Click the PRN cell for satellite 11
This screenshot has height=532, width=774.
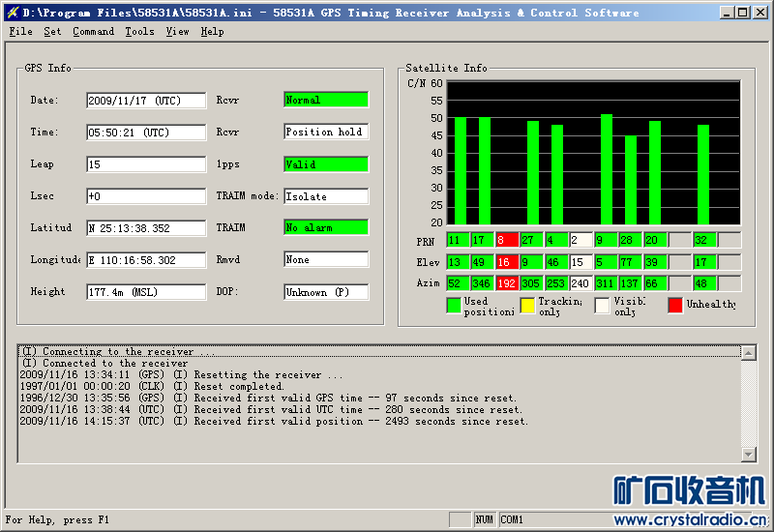(458, 240)
